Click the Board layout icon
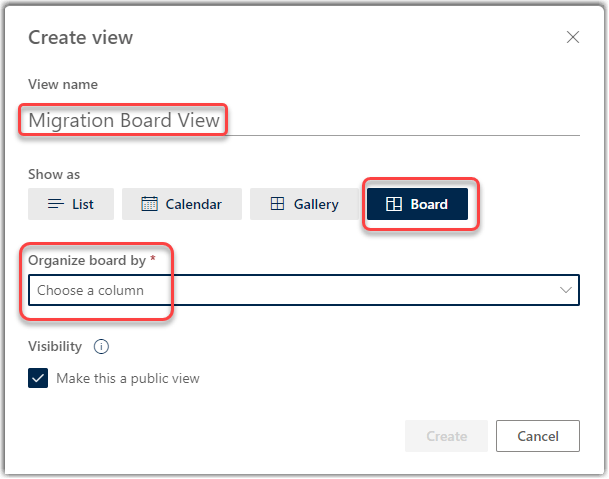This screenshot has width=609, height=479. 394,204
